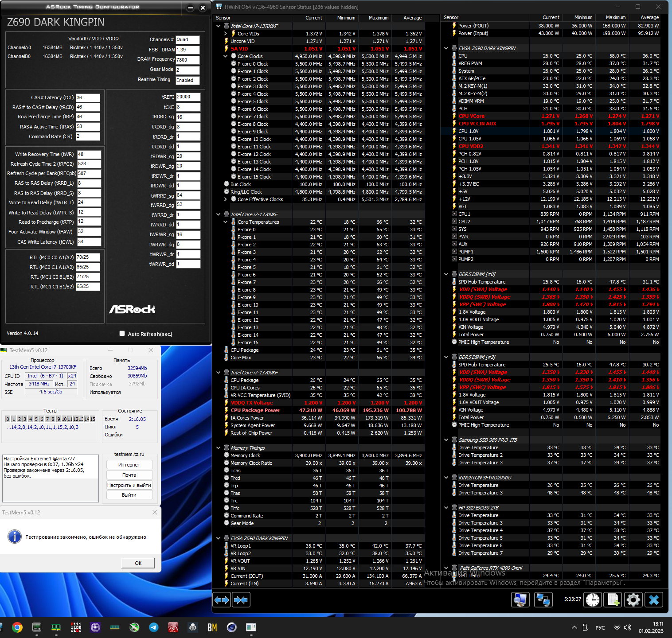
Task: Open Telegram from the taskbar
Action: coord(154,627)
